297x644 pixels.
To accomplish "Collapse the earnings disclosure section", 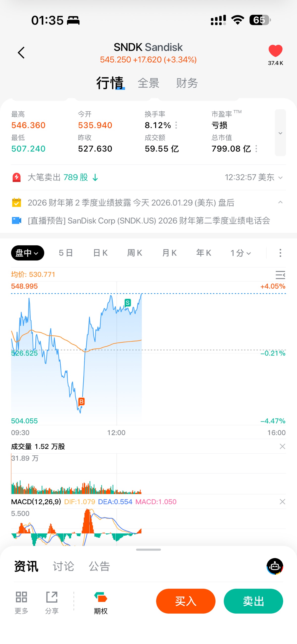I will 280,202.
